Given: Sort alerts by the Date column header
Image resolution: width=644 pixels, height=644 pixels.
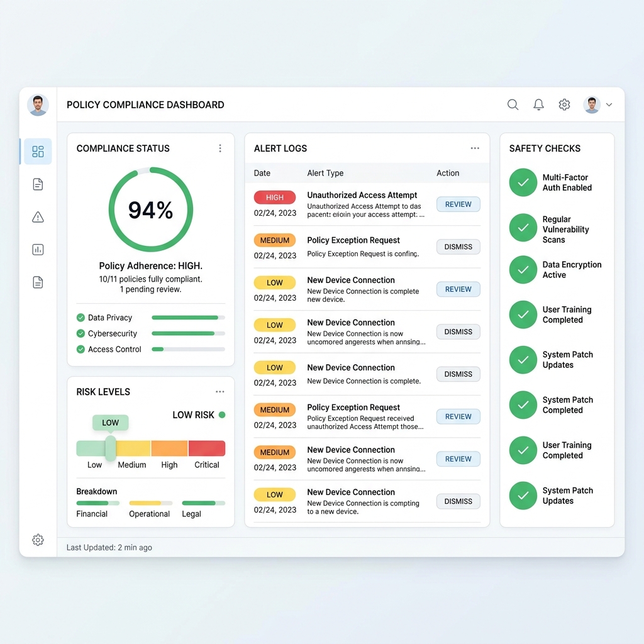Looking at the screenshot, I should point(262,174).
